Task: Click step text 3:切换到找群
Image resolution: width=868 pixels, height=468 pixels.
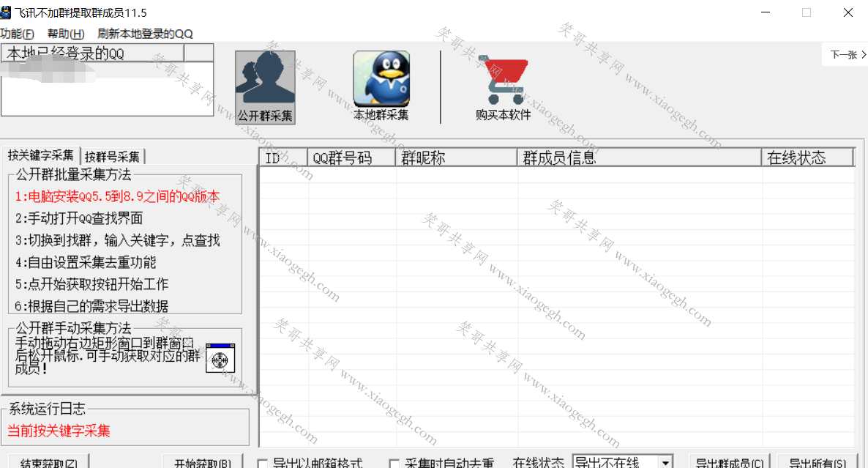Action: [x=117, y=240]
